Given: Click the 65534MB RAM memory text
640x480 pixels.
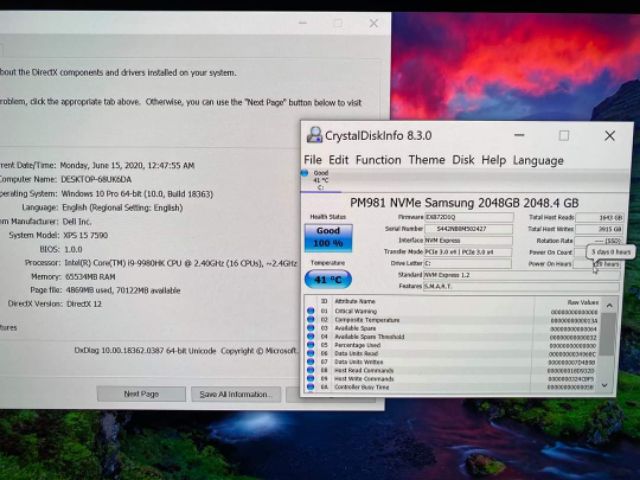Looking at the screenshot, I should tap(90, 277).
